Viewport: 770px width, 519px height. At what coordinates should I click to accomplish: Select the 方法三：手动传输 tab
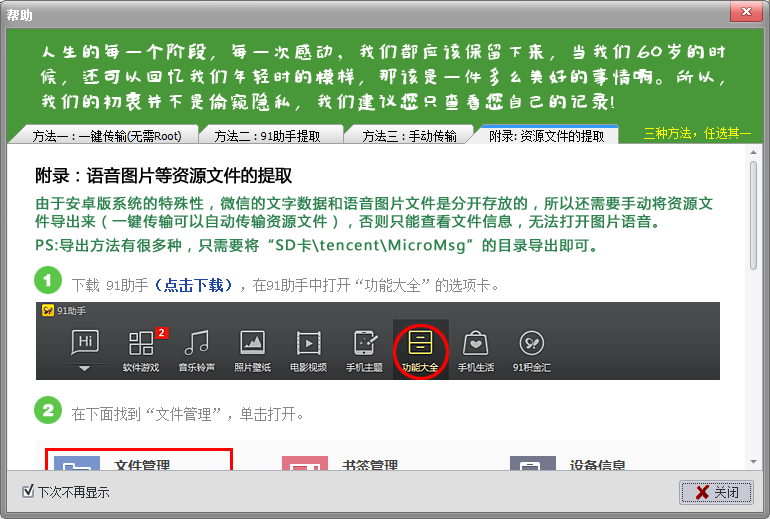pyautogui.click(x=408, y=136)
